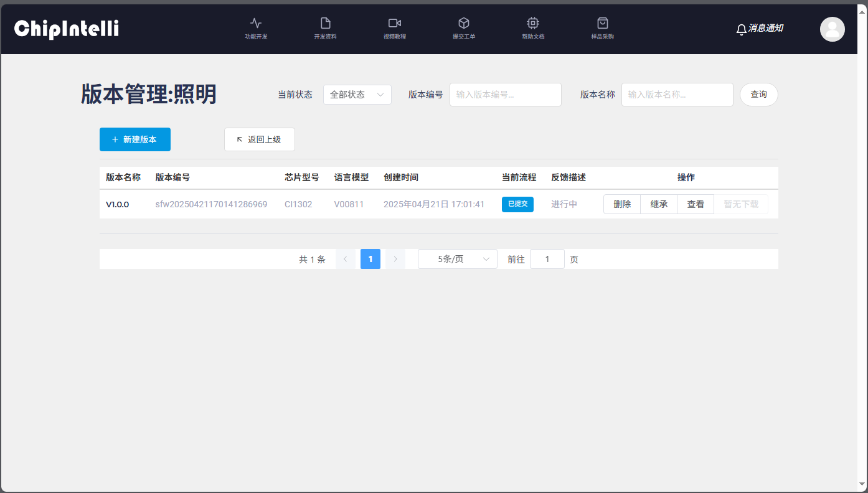Click version name V1.0.0 cell
868x493 pixels.
pos(118,204)
